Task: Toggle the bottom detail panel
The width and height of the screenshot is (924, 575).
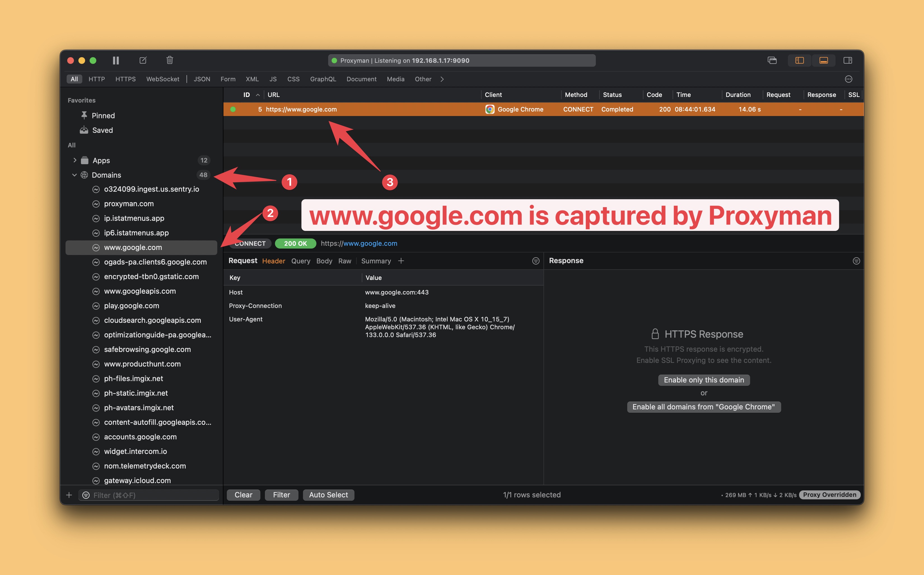Action: click(x=823, y=61)
